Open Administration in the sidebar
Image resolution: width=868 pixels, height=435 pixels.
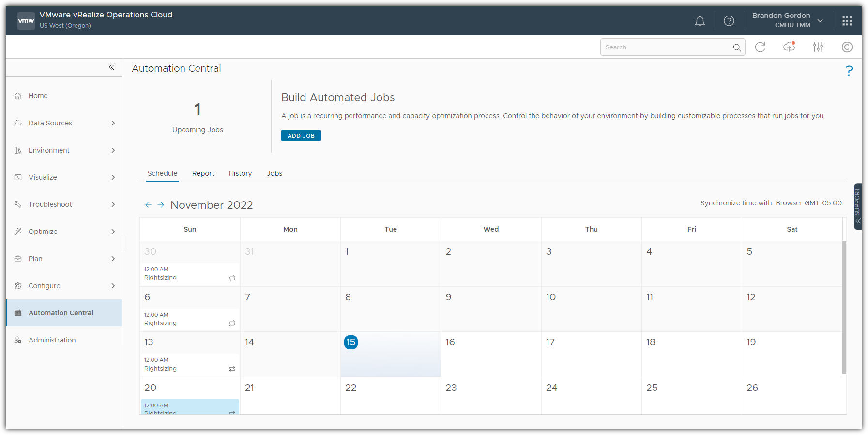pos(64,340)
